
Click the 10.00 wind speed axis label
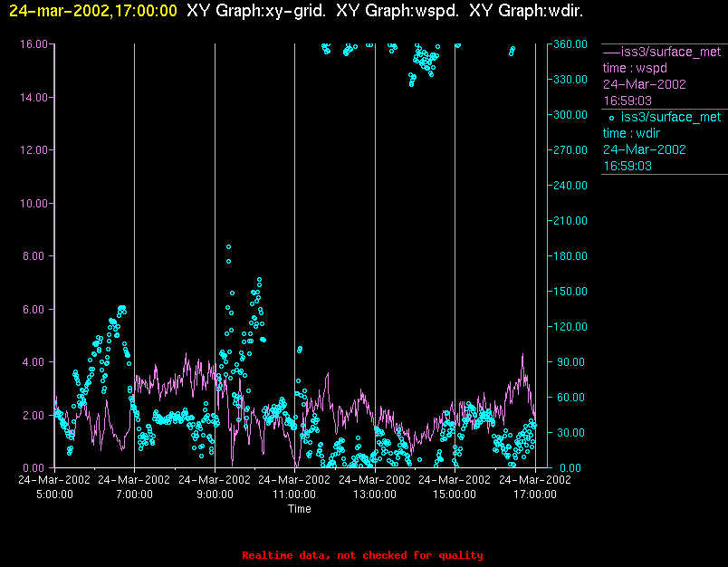point(34,204)
